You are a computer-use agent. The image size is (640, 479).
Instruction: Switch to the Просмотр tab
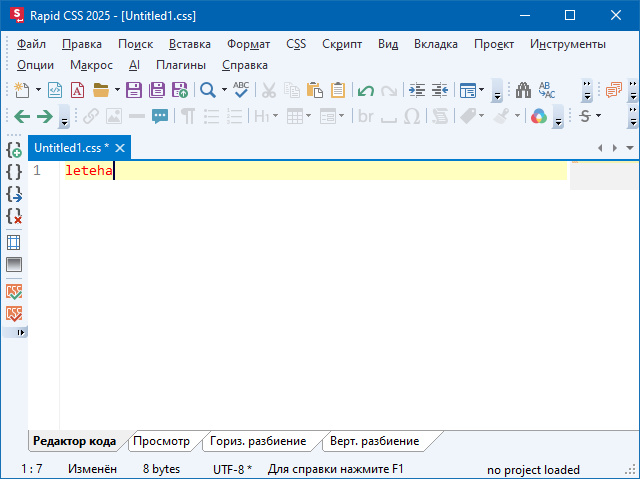click(x=161, y=441)
